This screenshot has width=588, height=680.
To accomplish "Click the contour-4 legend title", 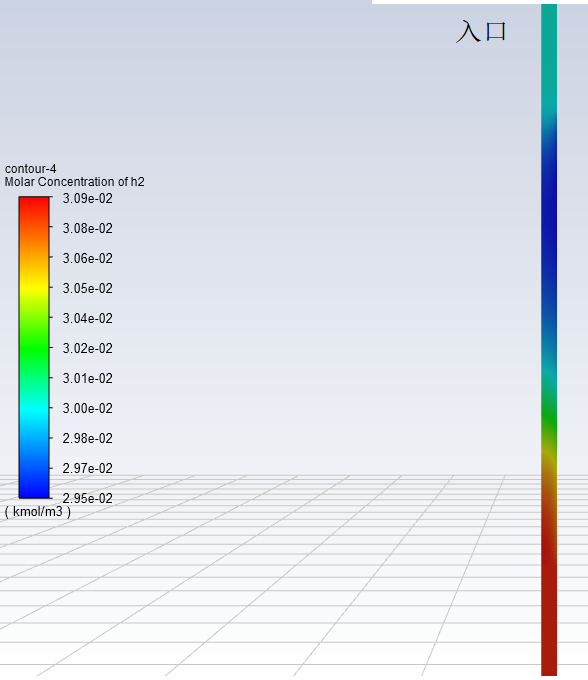I will coord(30,169).
